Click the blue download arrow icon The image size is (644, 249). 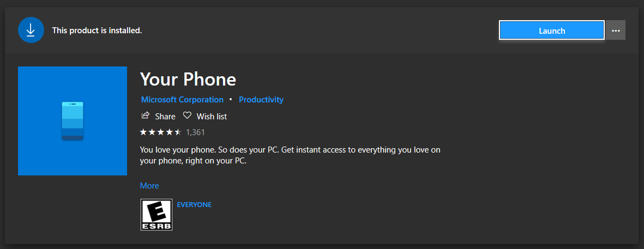[x=31, y=31]
